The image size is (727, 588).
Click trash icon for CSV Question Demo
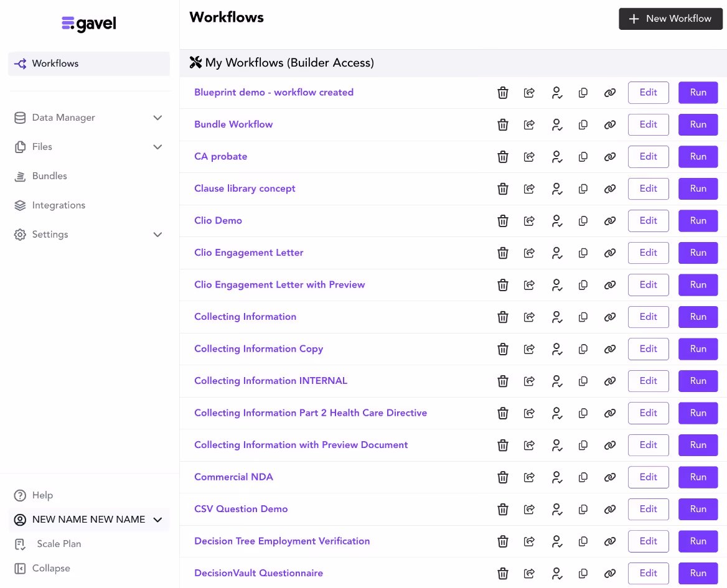(502, 509)
